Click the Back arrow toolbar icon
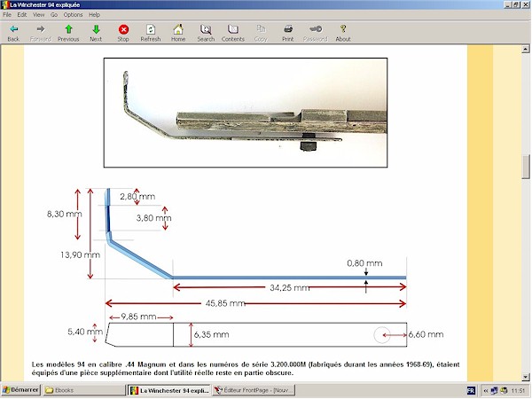This screenshot has width=532, height=399. (13, 29)
